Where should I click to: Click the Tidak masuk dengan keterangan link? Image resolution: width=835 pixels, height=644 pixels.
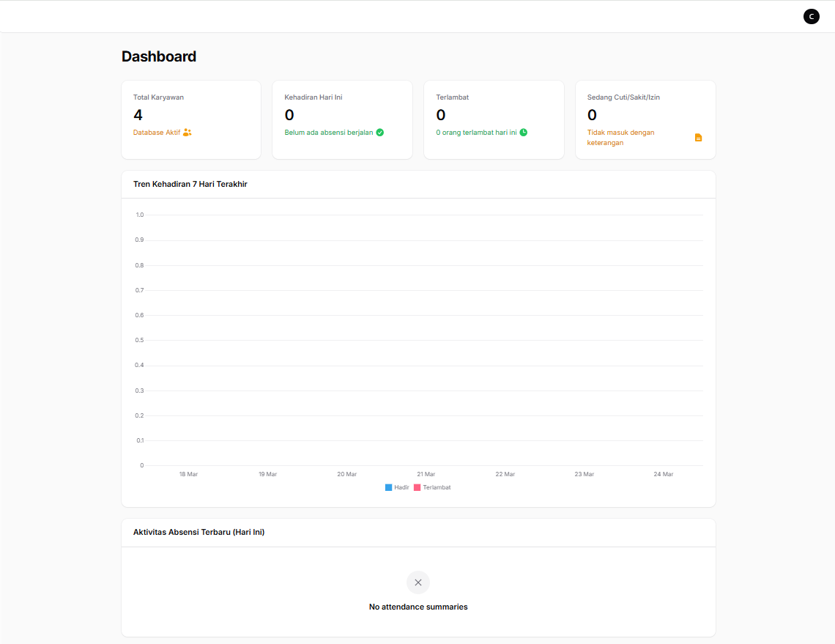tap(620, 138)
